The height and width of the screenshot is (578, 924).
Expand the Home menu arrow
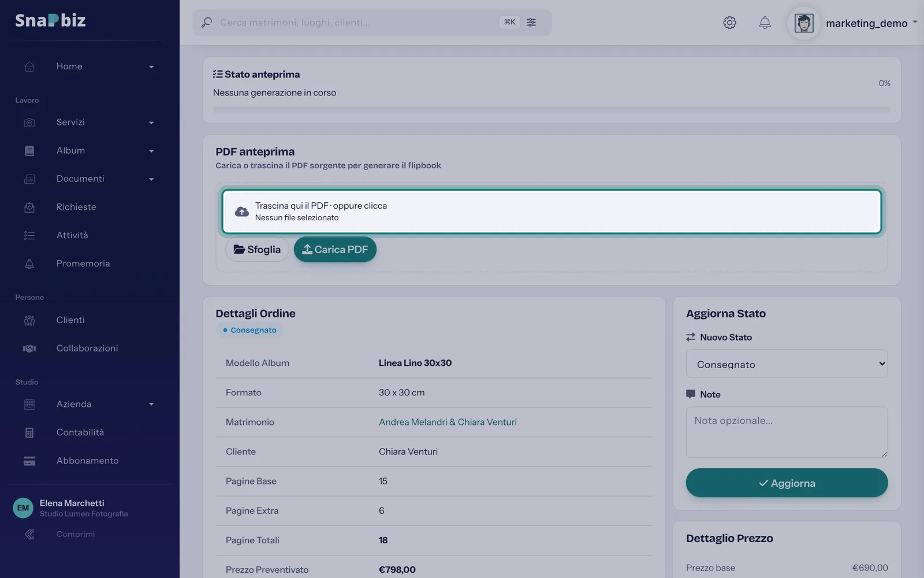point(151,67)
